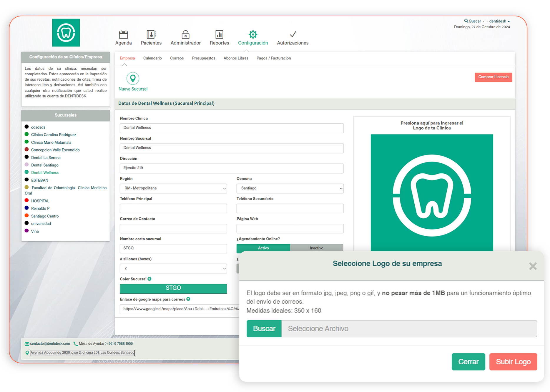550x392 pixels.
Task: Open the Comuna dropdown
Action: (290, 188)
